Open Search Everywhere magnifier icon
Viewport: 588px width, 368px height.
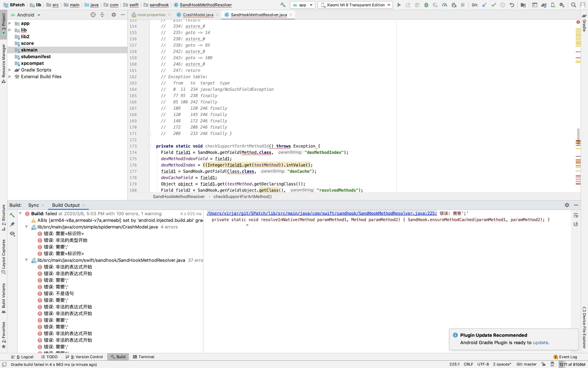tap(573, 5)
